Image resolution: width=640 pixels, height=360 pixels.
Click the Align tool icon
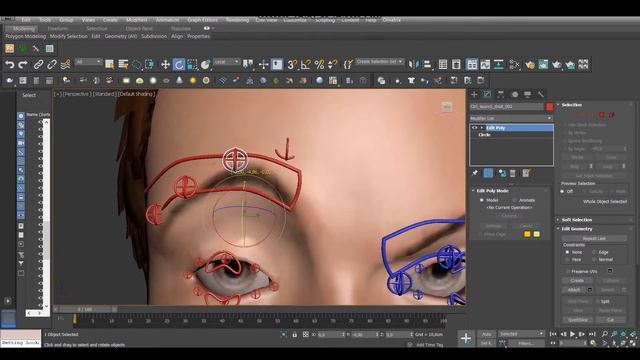point(427,64)
